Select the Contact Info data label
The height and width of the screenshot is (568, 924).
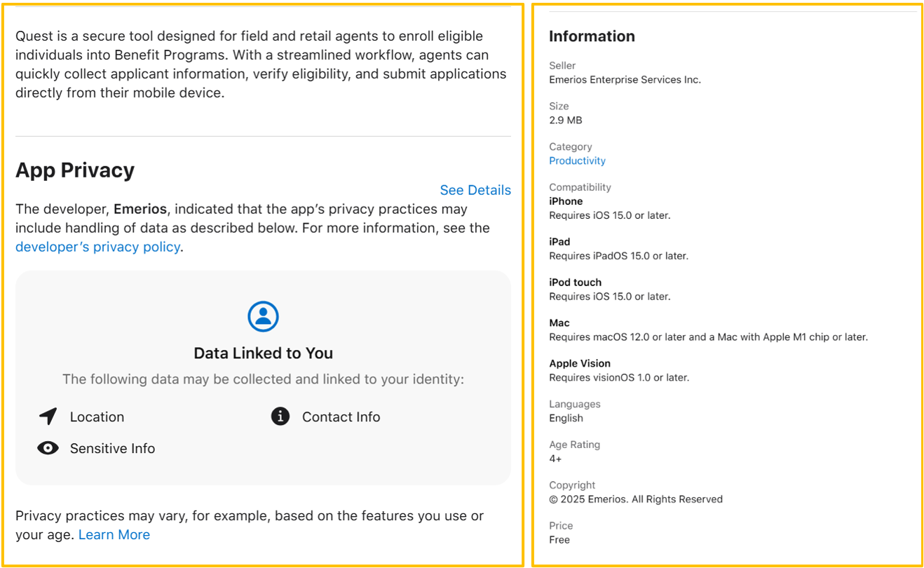pos(341,417)
